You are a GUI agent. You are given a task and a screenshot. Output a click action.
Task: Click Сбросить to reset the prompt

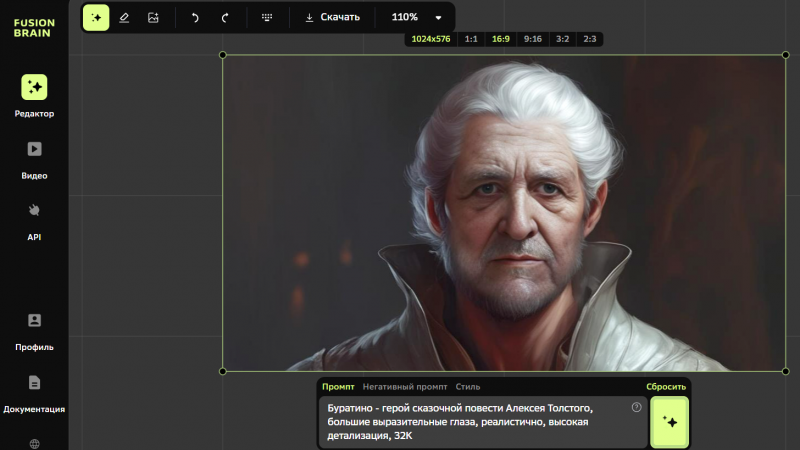[x=666, y=387]
